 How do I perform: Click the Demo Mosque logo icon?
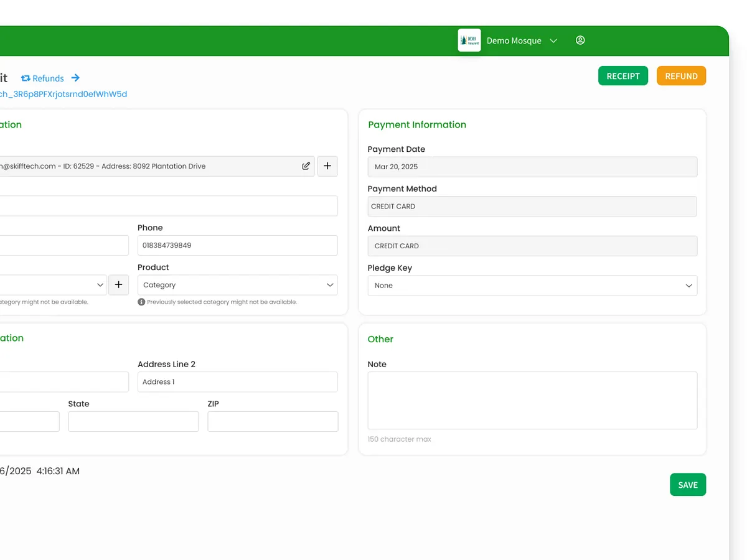(469, 40)
